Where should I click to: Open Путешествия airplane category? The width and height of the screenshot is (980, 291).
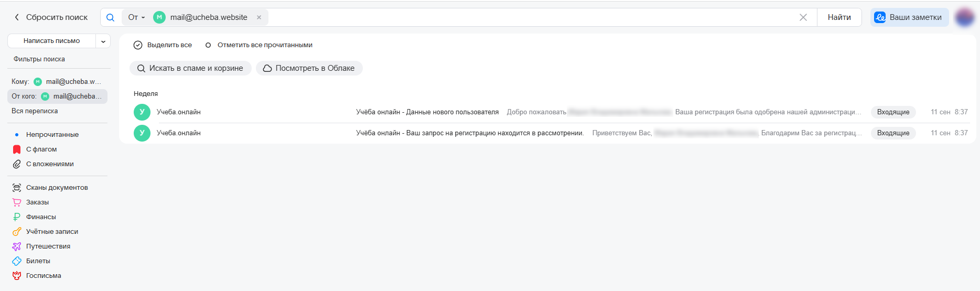tap(17, 246)
